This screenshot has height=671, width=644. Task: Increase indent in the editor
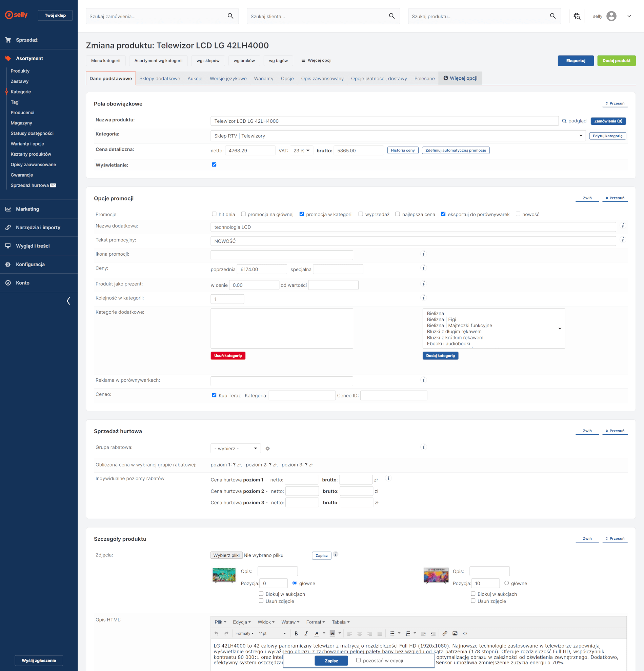433,633
